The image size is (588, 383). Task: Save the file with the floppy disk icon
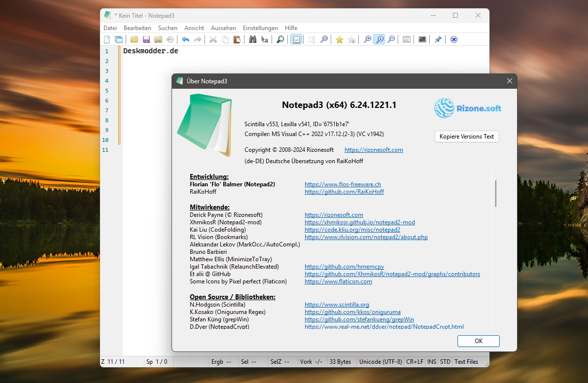coord(146,39)
